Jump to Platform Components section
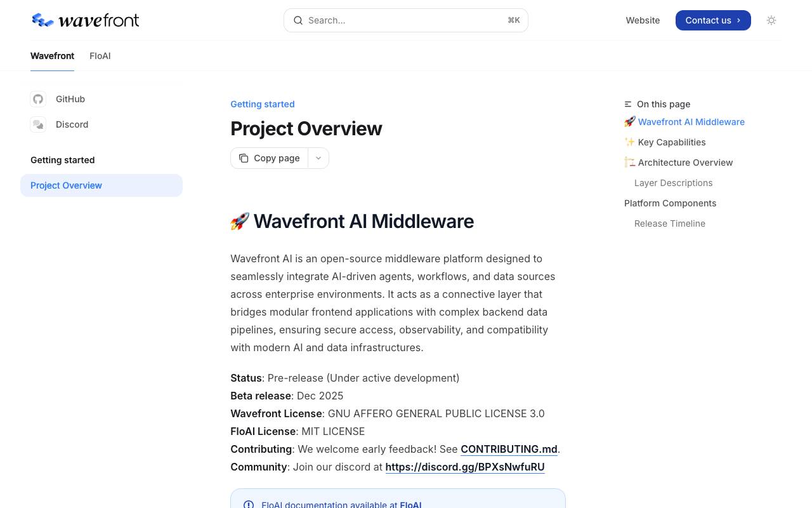Viewport: 812px width, 508px height. 671,203
